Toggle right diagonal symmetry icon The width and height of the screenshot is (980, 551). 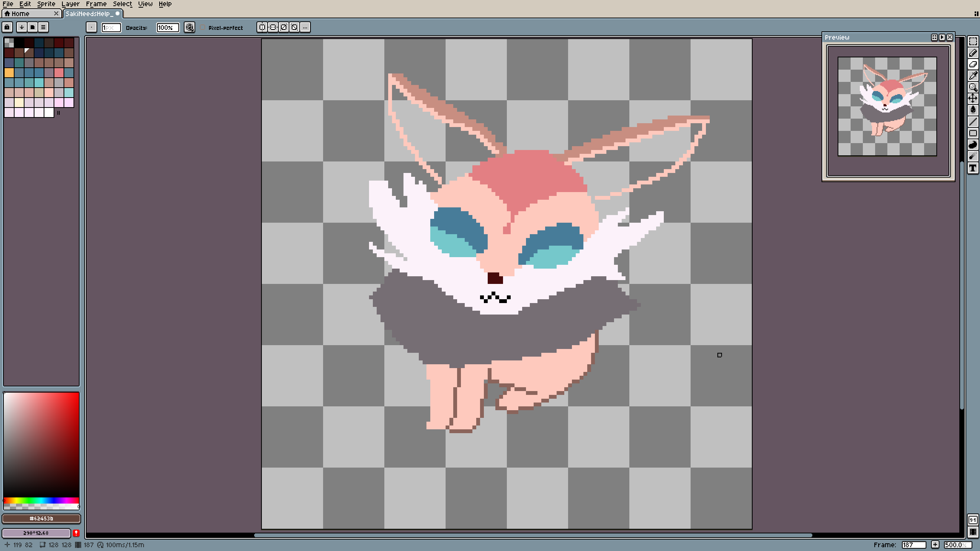point(284,27)
